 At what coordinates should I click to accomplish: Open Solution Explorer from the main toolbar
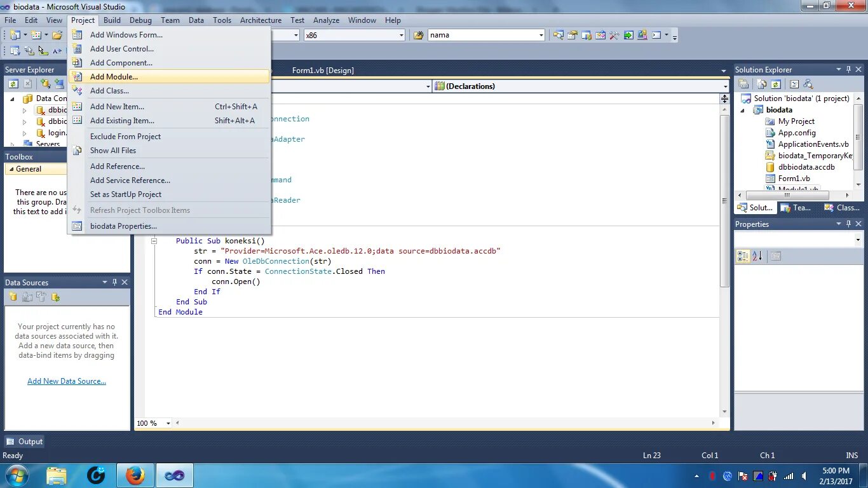point(559,35)
